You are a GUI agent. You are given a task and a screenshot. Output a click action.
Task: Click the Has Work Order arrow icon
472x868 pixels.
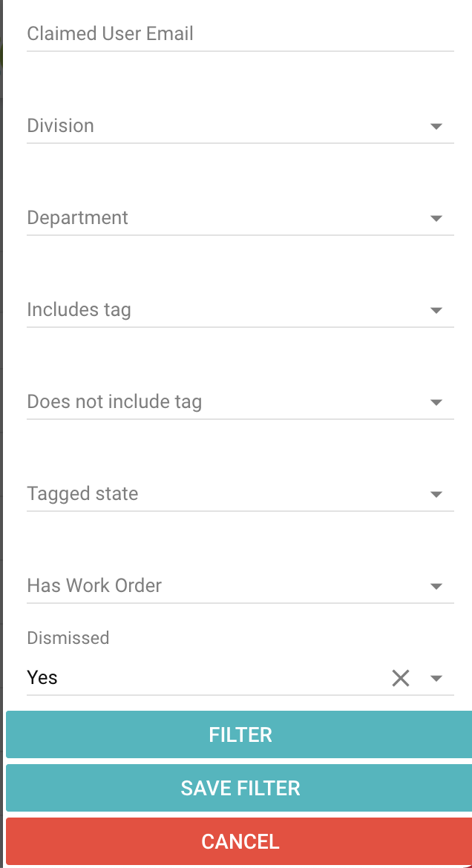pyautogui.click(x=436, y=587)
